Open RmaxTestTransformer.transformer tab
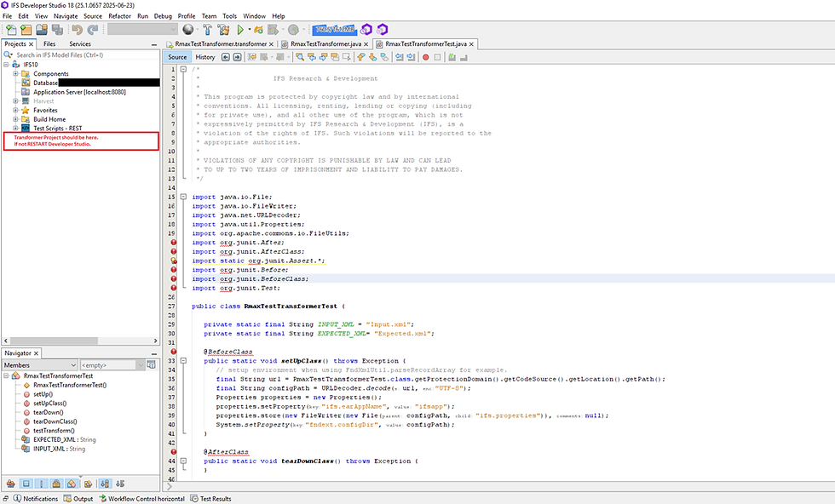The image size is (835, 504). (221, 43)
